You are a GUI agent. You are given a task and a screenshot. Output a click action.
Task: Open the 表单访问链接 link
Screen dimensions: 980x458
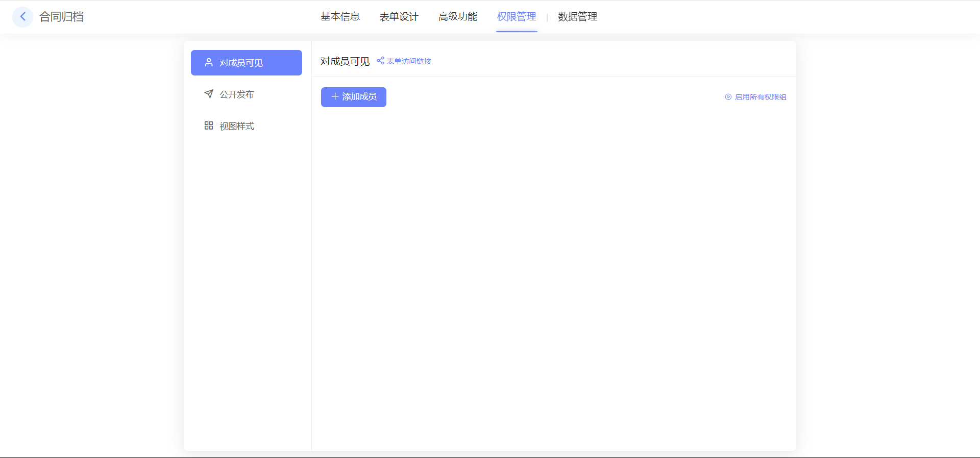(x=409, y=61)
